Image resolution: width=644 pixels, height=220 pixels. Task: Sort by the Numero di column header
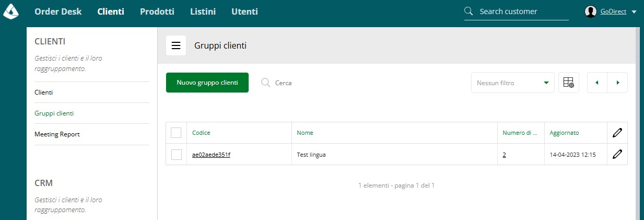coord(520,133)
